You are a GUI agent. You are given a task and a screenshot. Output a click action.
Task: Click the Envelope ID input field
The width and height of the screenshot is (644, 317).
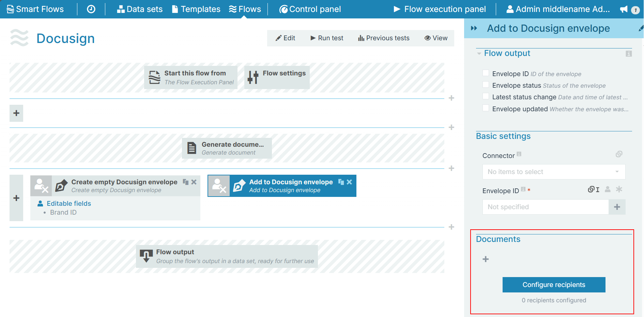pos(545,207)
